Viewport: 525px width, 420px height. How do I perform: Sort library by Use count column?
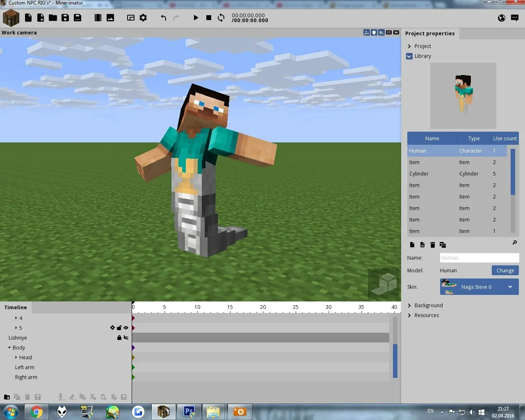505,139
